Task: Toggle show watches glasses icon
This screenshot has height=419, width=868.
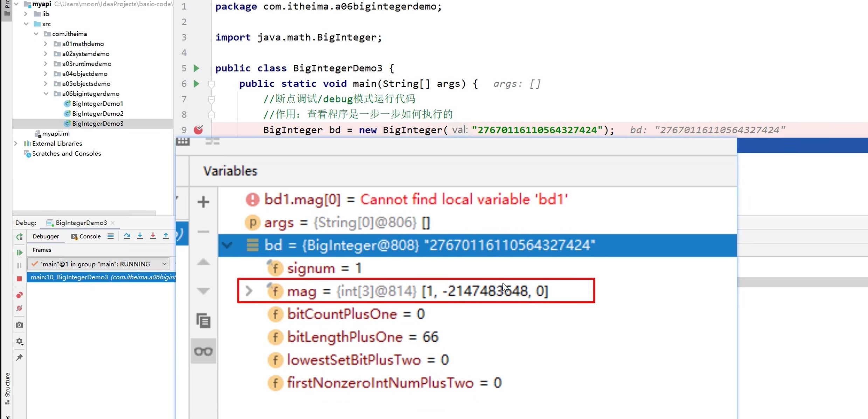Action: click(203, 351)
